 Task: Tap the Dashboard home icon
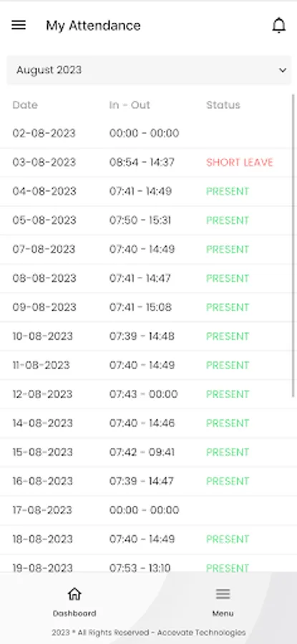pos(74,593)
